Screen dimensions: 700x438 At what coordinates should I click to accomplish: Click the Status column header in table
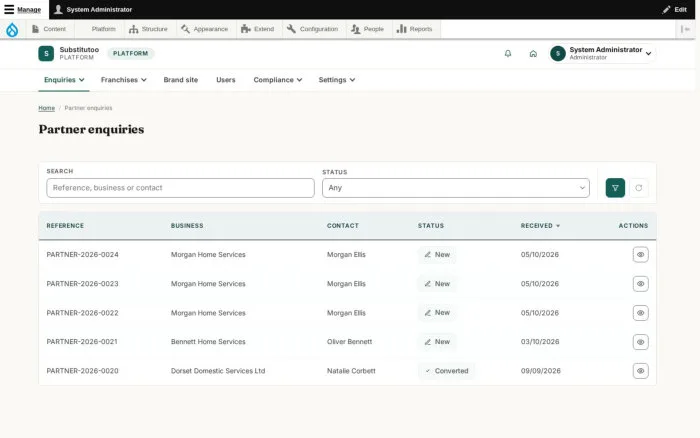click(431, 226)
